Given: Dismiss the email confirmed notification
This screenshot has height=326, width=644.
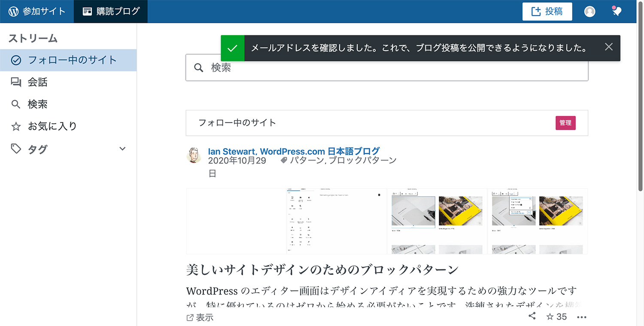Looking at the screenshot, I should [608, 47].
